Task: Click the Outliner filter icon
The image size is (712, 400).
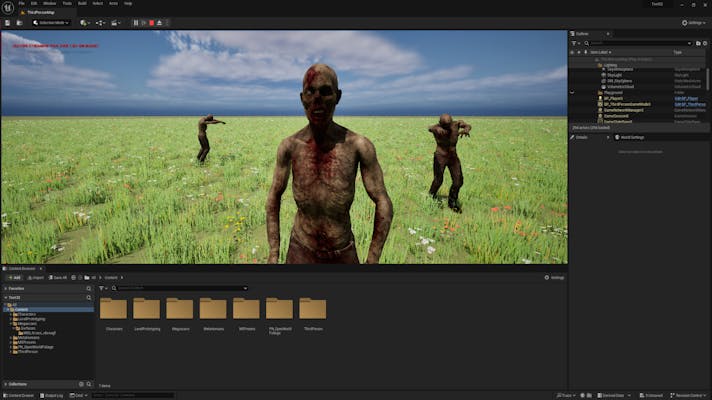Action: pos(575,43)
